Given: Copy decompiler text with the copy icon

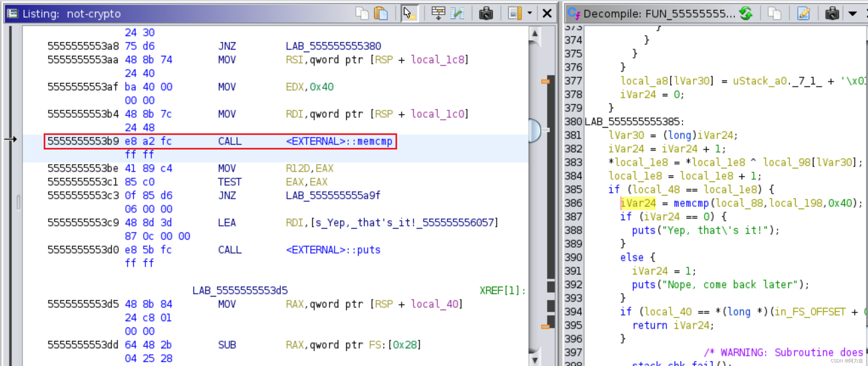Looking at the screenshot, I should [775, 14].
